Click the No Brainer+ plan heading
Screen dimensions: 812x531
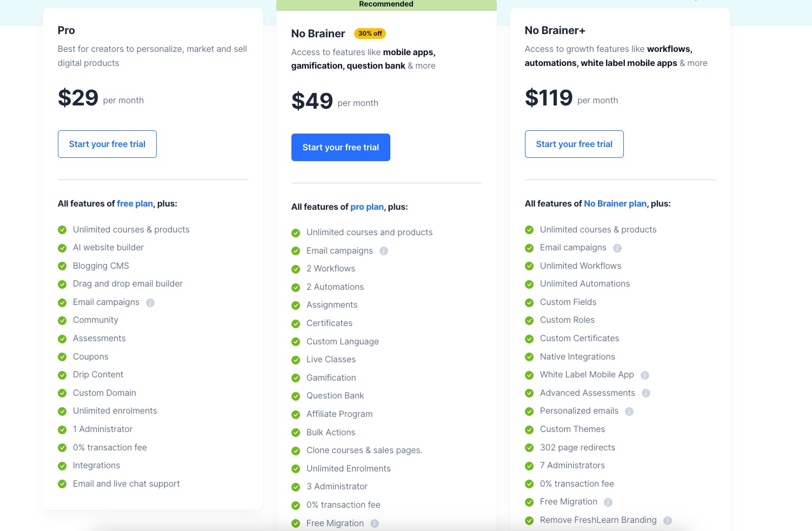(x=555, y=30)
